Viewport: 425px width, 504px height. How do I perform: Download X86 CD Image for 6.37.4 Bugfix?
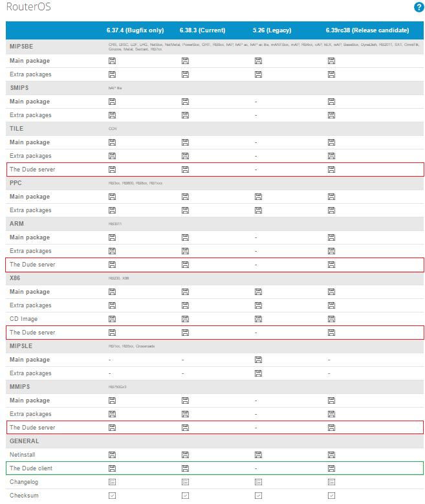click(x=112, y=319)
